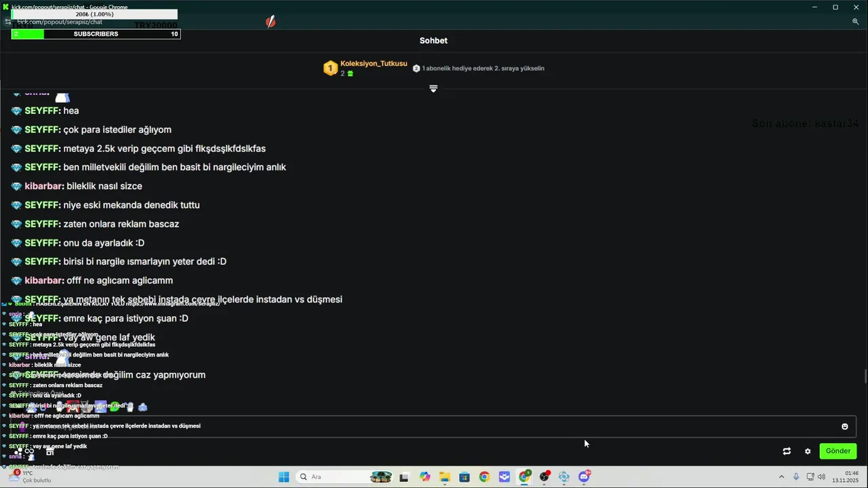Click kibarbar on 'bileklik nasıl sizce' message
Viewport: 868px width, 488px height.
(44, 186)
